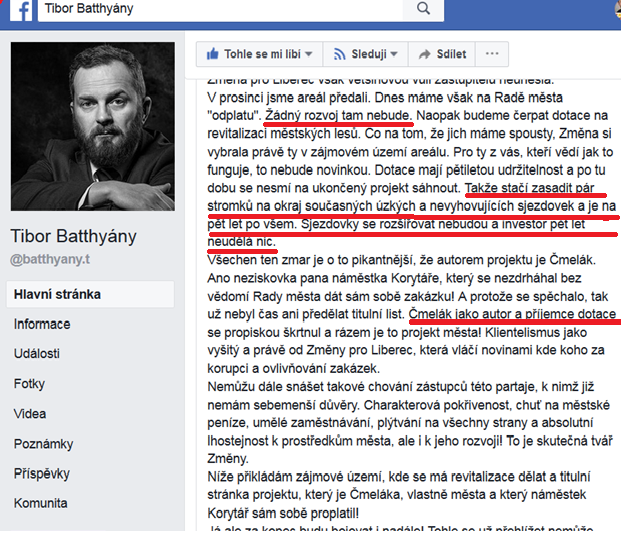Open the Události section
The image size is (621, 535).
pyautogui.click(x=37, y=353)
